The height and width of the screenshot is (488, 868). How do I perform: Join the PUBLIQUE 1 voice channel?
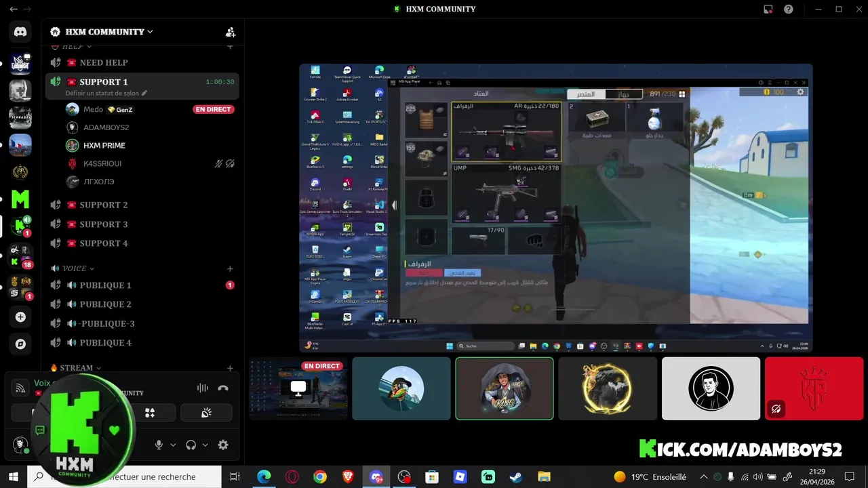pos(142,285)
